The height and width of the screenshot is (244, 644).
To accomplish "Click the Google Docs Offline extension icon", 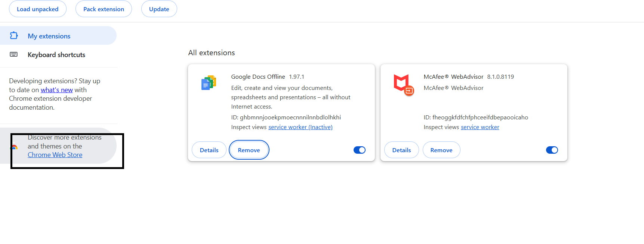I will tap(209, 83).
